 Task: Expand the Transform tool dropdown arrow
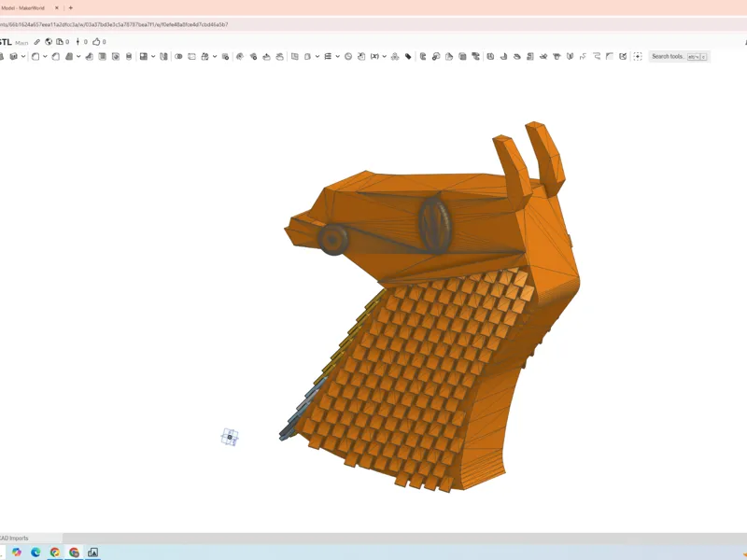click(215, 56)
